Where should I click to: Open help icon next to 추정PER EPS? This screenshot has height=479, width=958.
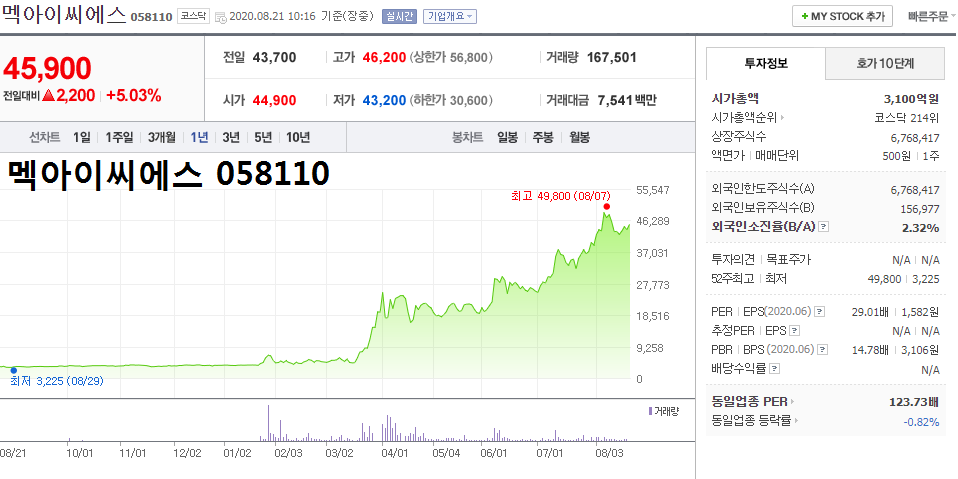(x=794, y=331)
